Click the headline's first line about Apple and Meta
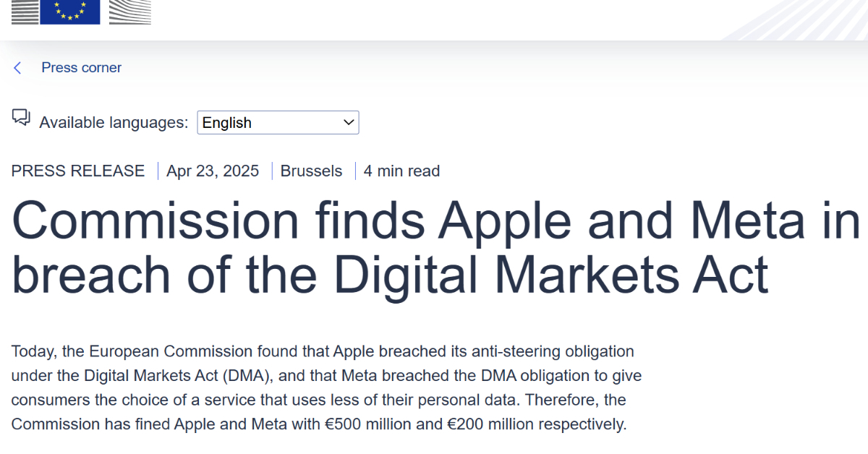 click(x=434, y=221)
